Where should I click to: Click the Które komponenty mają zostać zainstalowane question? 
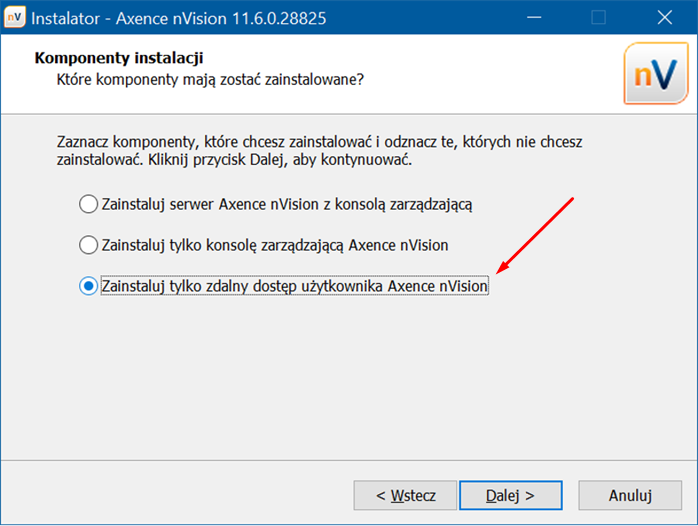pyautogui.click(x=209, y=80)
